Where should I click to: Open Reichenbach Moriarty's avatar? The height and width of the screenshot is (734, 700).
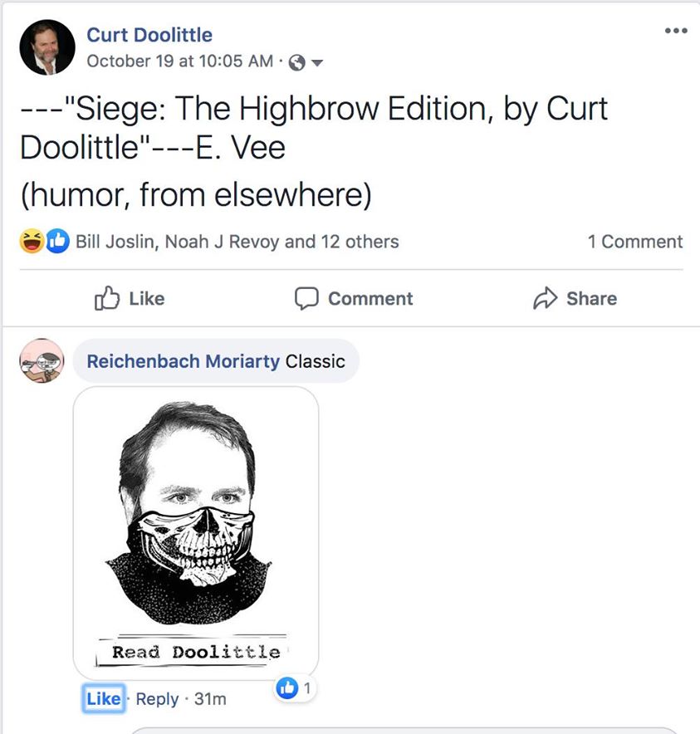pos(42,360)
